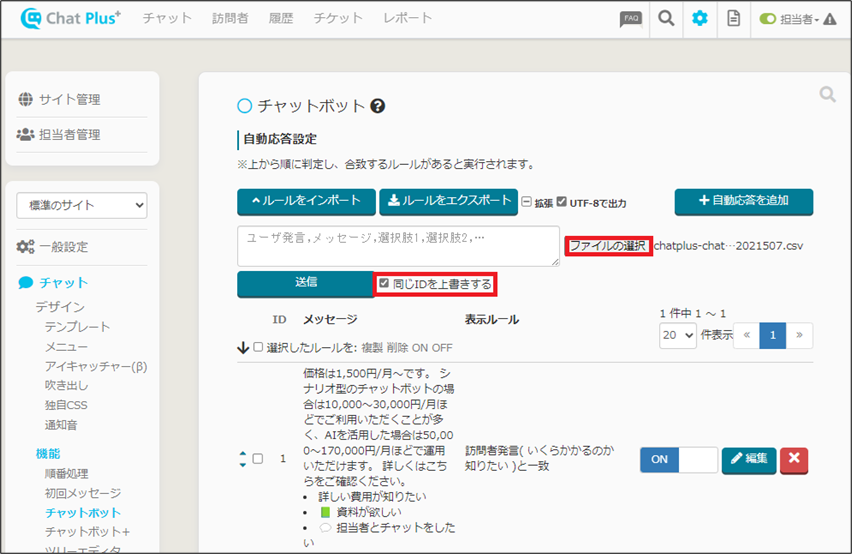This screenshot has height=554, width=852.
Task: Click the warning triangle icon
Action: pyautogui.click(x=829, y=19)
